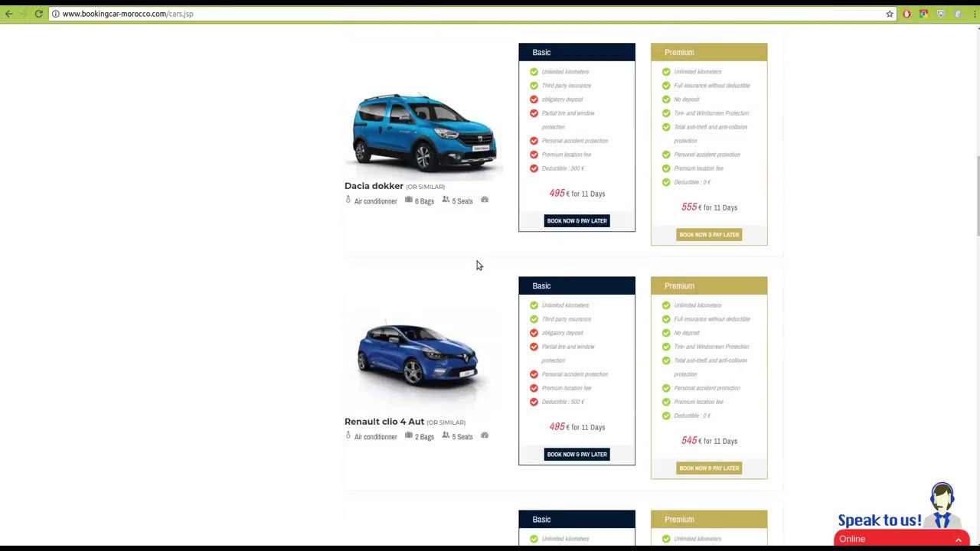Go forward with the browser forward arrow

click(x=23, y=14)
